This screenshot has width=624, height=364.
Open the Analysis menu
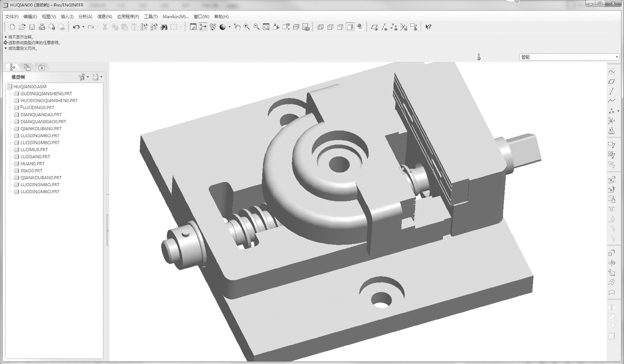point(85,17)
